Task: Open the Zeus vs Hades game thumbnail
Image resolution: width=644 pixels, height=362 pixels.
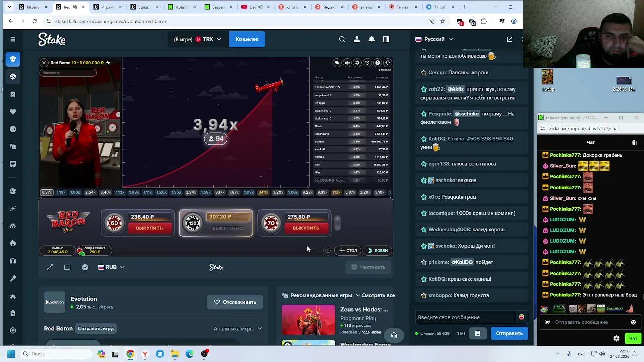Action: [x=308, y=320]
